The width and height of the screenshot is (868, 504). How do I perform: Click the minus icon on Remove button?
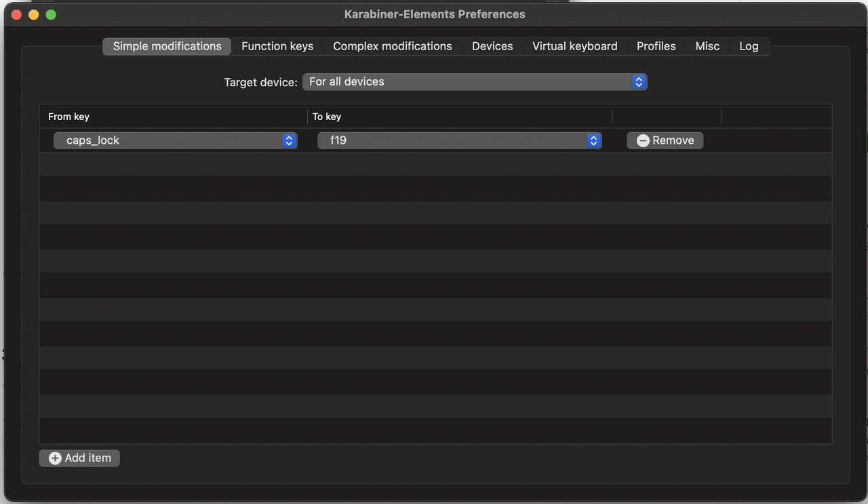coord(643,140)
